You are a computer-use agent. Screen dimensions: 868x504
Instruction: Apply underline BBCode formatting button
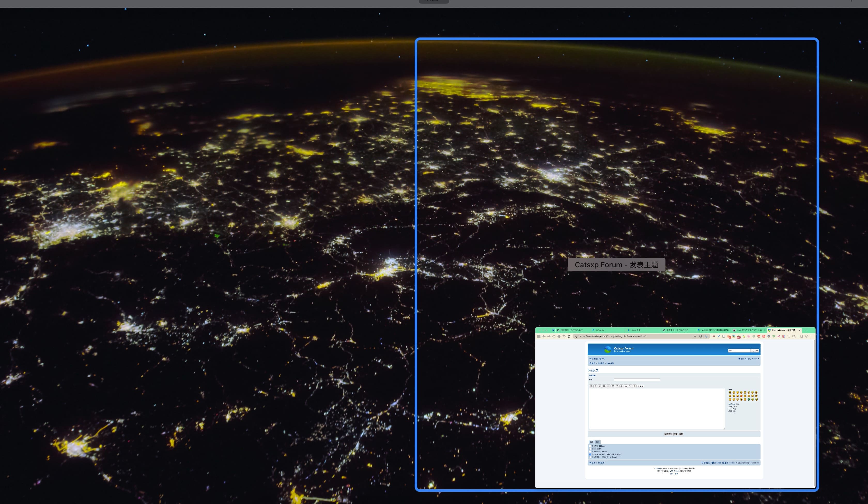[600, 386]
